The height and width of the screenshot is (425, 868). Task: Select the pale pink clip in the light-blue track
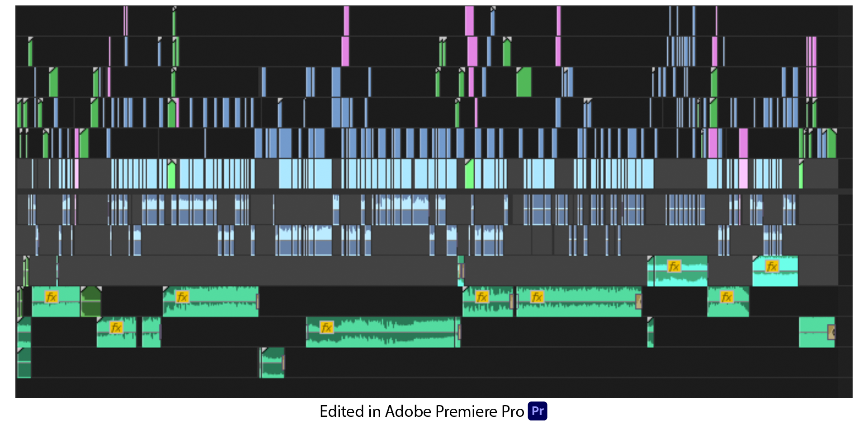743,174
